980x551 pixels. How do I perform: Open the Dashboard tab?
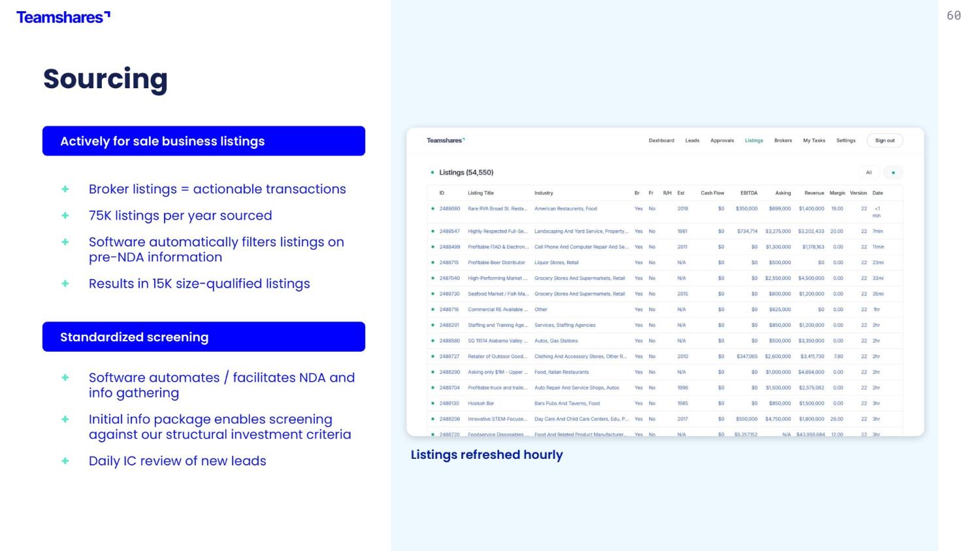tap(661, 141)
